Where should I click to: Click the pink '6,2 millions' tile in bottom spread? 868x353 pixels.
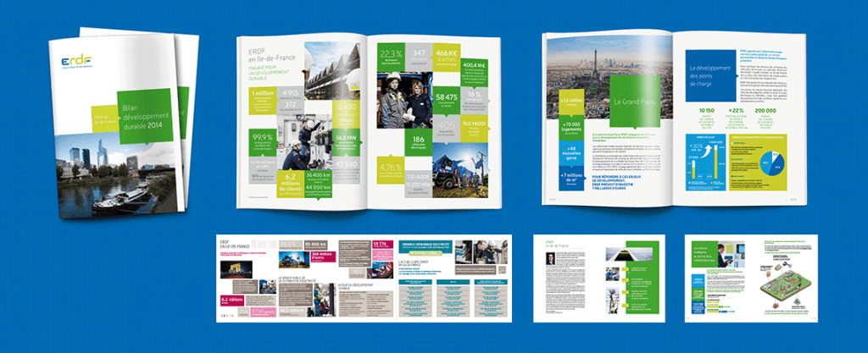click(231, 301)
